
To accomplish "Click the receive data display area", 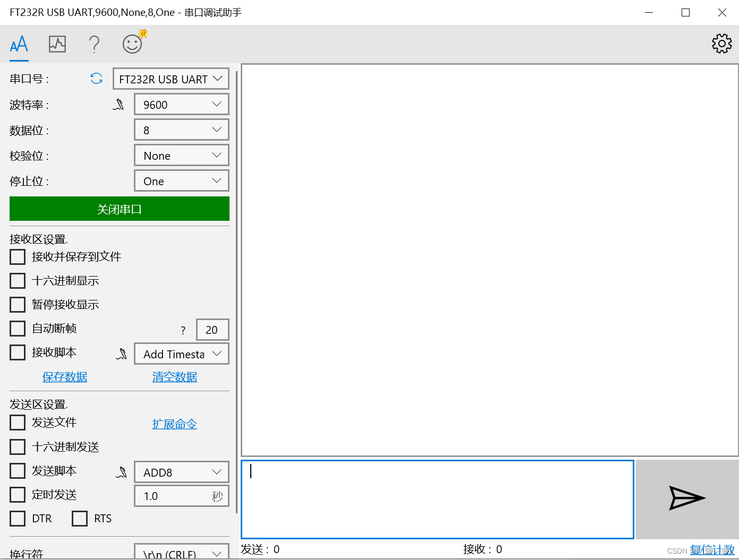I will 490,260.
